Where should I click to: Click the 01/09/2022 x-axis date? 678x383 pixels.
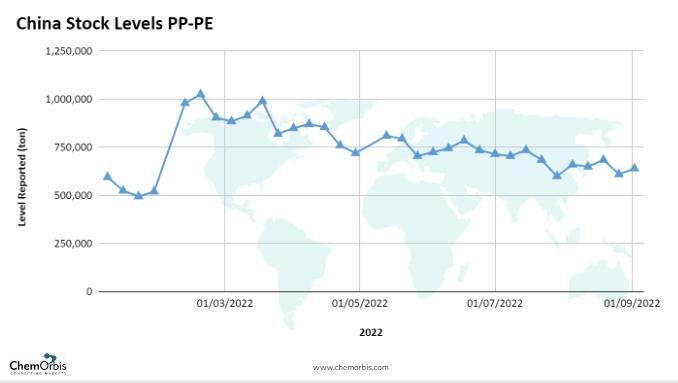click(632, 303)
